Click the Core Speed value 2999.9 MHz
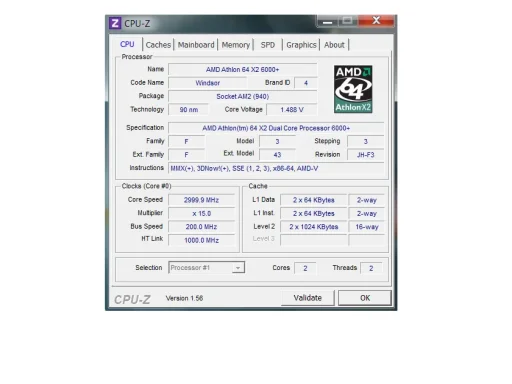This screenshot has height=384, width=512. [201, 200]
